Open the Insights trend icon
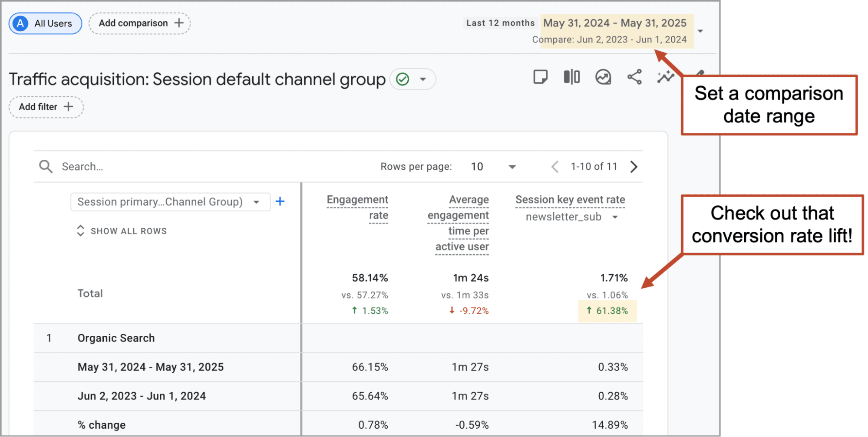This screenshot has height=437, width=868. click(603, 77)
